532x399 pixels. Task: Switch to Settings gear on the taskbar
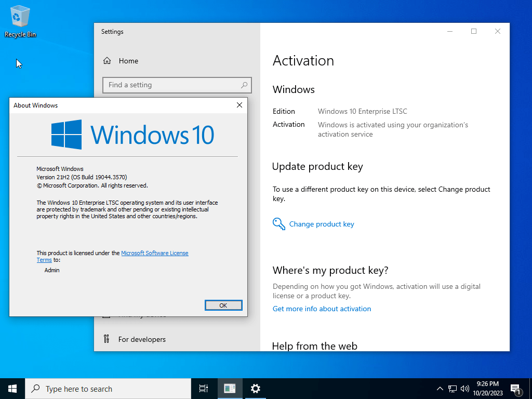click(x=255, y=389)
